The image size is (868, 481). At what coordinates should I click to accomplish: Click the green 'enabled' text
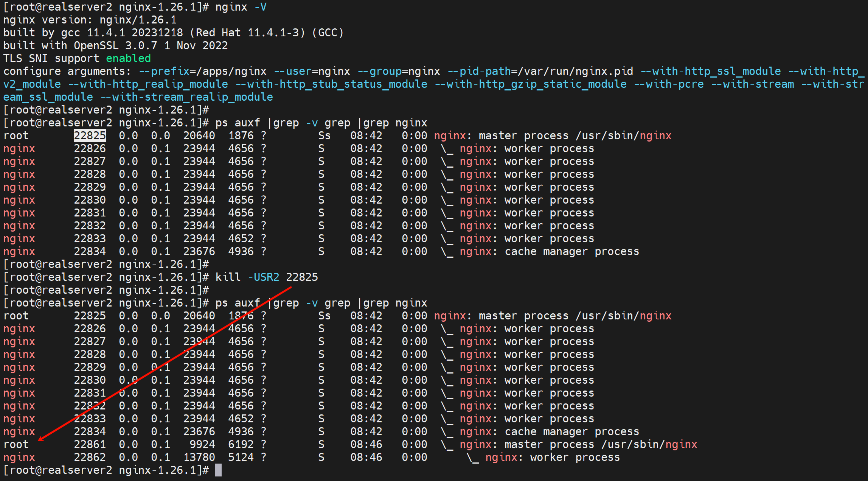(128, 58)
